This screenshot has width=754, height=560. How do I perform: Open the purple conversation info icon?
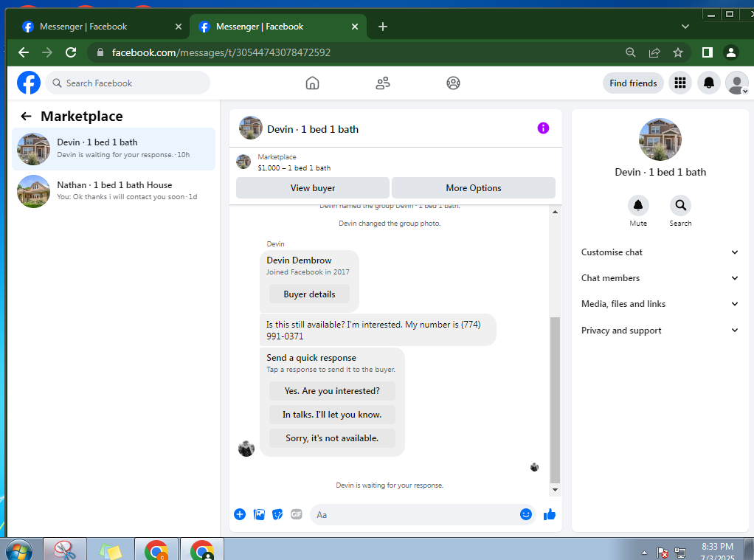click(x=543, y=128)
